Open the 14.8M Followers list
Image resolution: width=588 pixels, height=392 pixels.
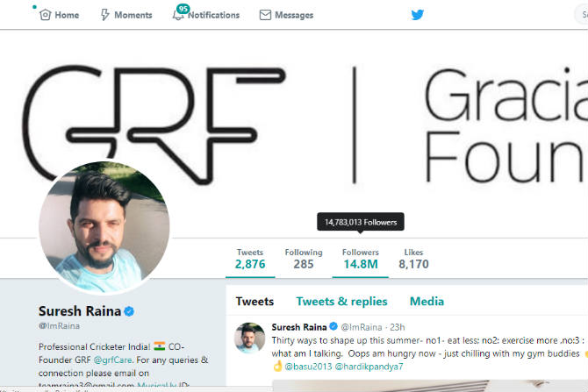pyautogui.click(x=361, y=259)
